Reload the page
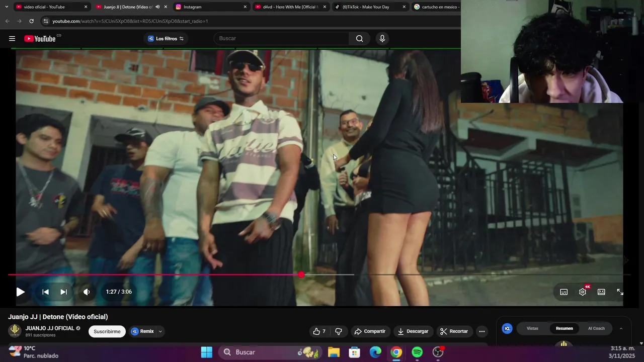This screenshot has width=644, height=362. pos(31,21)
